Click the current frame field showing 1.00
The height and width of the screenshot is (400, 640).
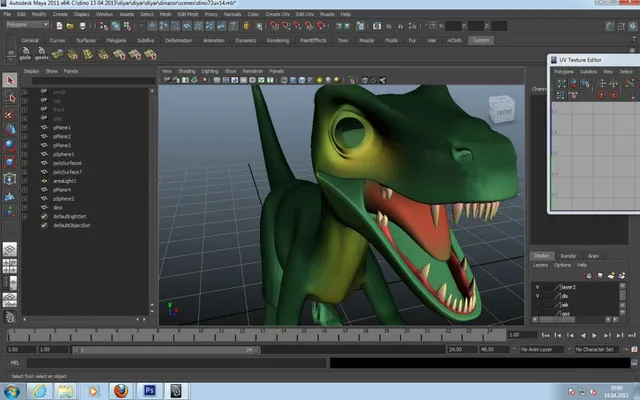click(x=522, y=335)
